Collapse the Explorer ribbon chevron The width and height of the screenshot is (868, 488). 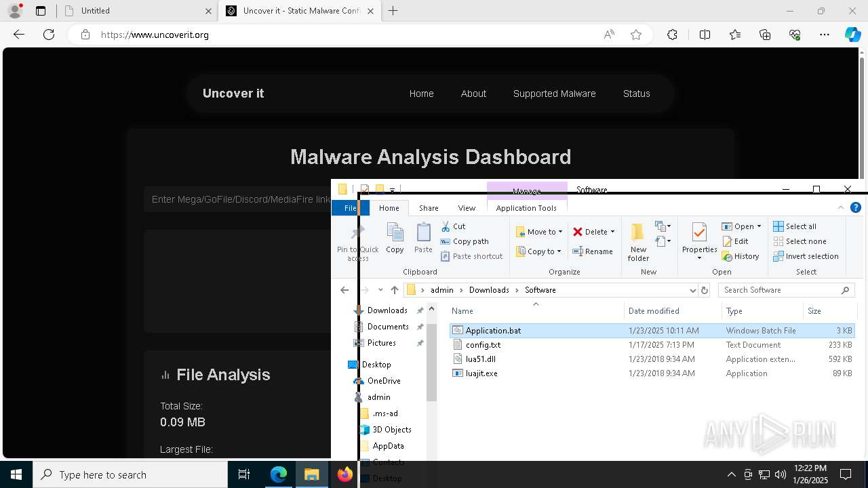841,208
